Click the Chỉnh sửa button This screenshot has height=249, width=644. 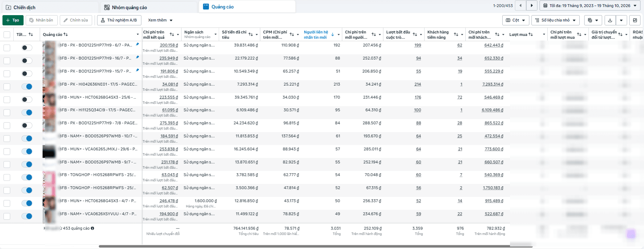point(76,20)
